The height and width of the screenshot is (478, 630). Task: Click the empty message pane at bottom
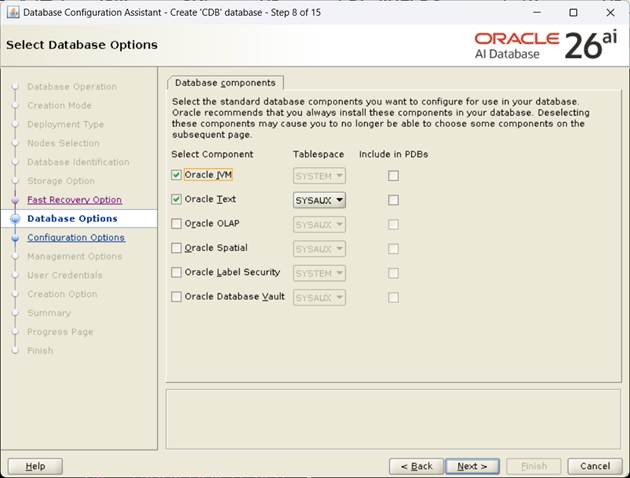coord(393,419)
